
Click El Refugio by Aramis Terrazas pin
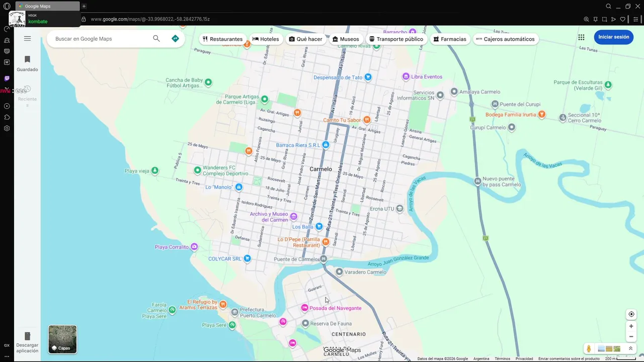tap(223, 304)
